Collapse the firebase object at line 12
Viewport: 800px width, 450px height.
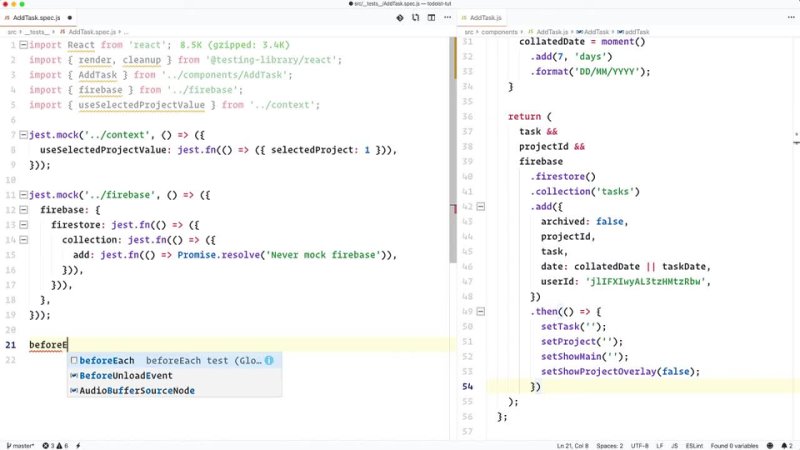coord(23,210)
